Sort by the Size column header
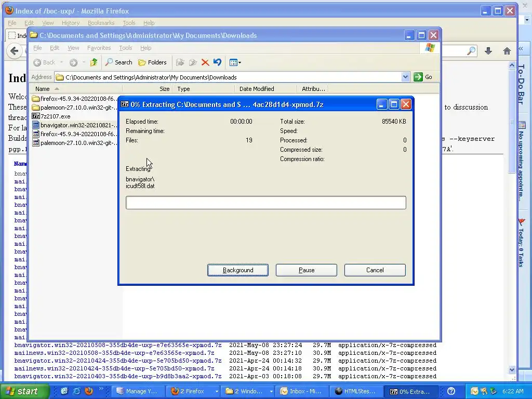Viewport: 532px width, 399px height. click(x=148, y=89)
